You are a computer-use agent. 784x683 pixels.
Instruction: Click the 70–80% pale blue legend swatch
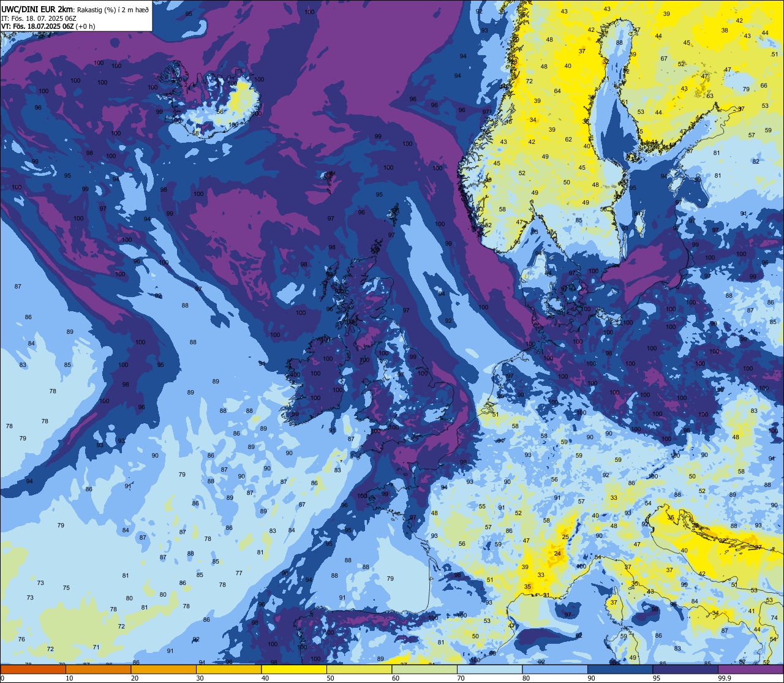click(489, 670)
